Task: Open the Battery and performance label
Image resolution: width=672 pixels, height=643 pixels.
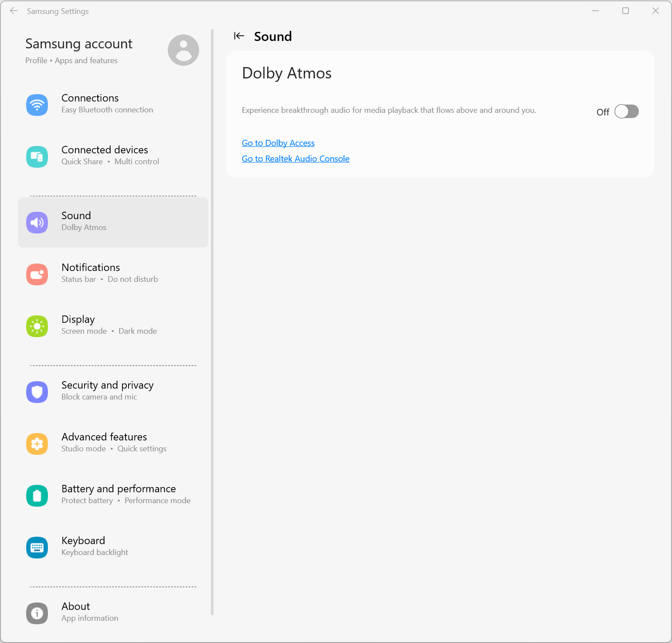Action: point(119,489)
